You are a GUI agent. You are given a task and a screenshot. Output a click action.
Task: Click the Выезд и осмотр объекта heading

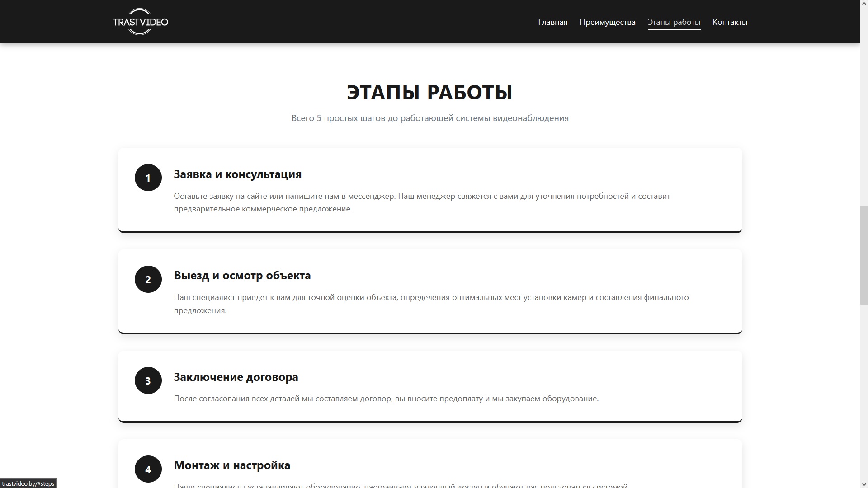click(242, 276)
